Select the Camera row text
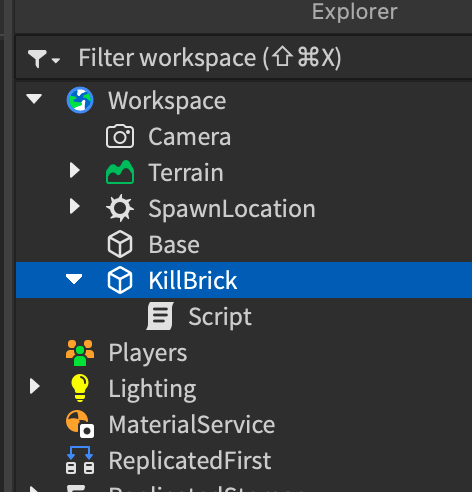 189,137
